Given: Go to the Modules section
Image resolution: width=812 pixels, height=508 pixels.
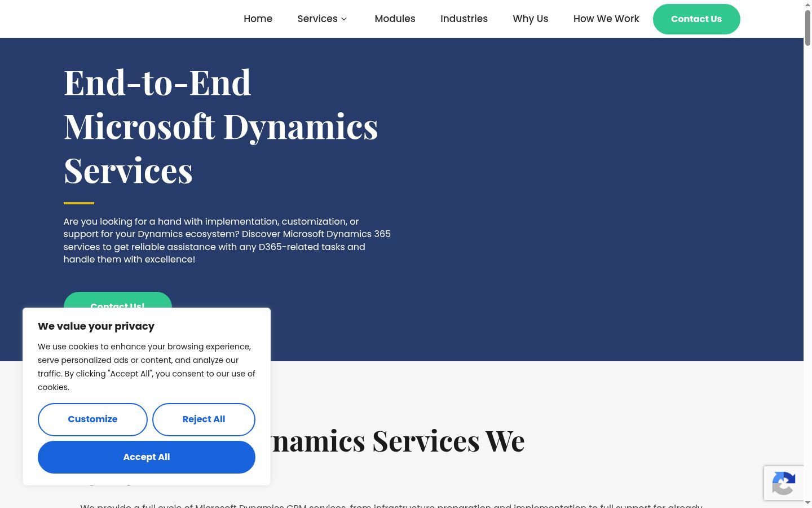Looking at the screenshot, I should [x=395, y=19].
